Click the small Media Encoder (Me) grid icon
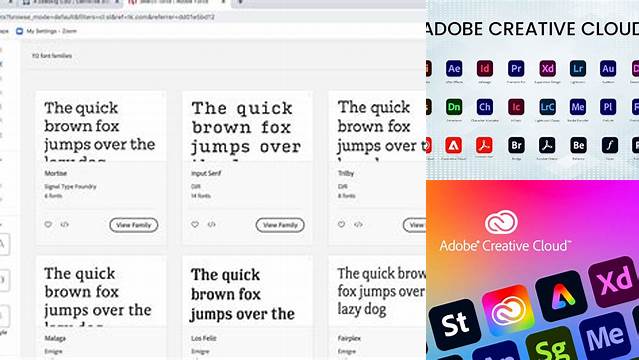639x360 pixels. pos(578,107)
